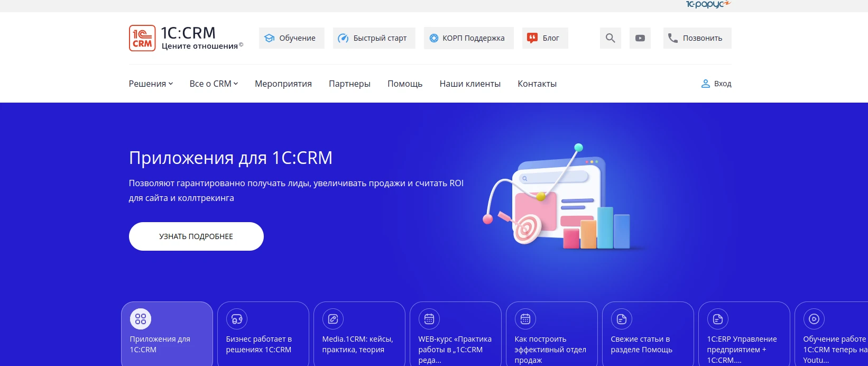Click the document icon in 1C:ERP card
Screen dimensions: 868x366
[x=718, y=319]
